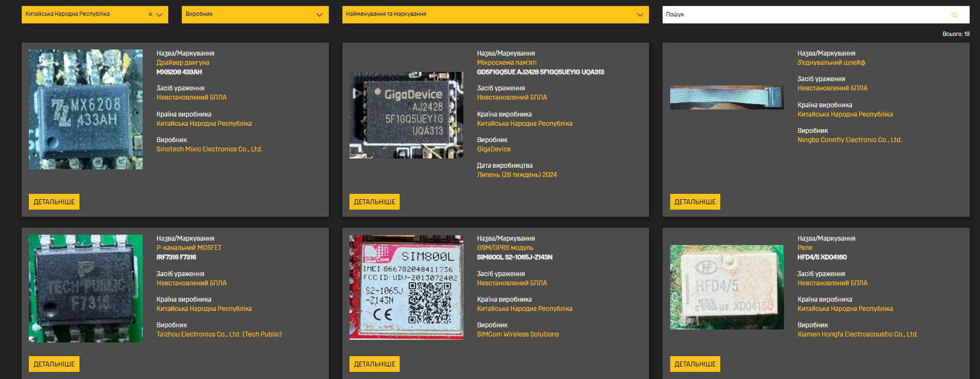The height and width of the screenshot is (379, 980).
Task: Open the MX6208 motor driver chip photo
Action: pos(85,109)
